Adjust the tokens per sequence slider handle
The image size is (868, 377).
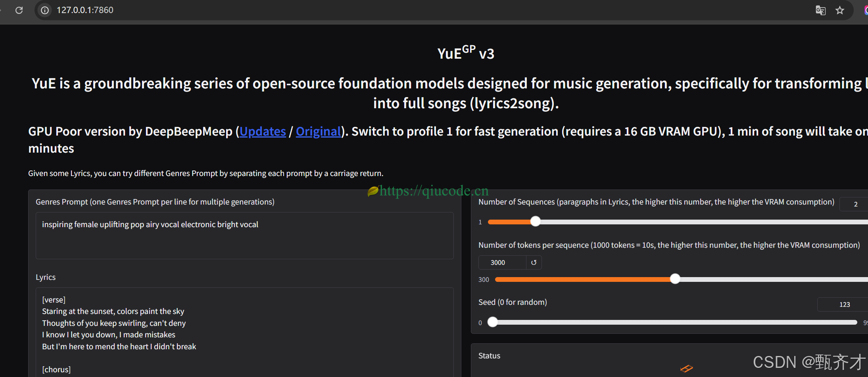point(675,279)
